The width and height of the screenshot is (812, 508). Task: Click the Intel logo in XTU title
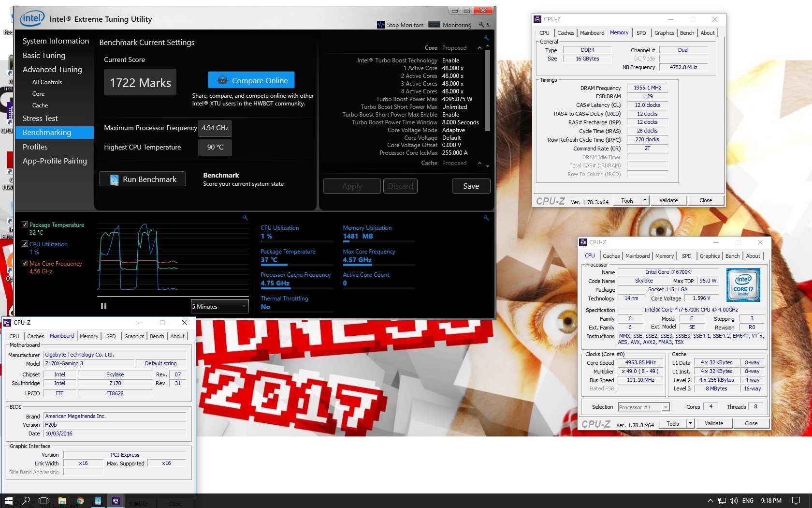(x=32, y=19)
